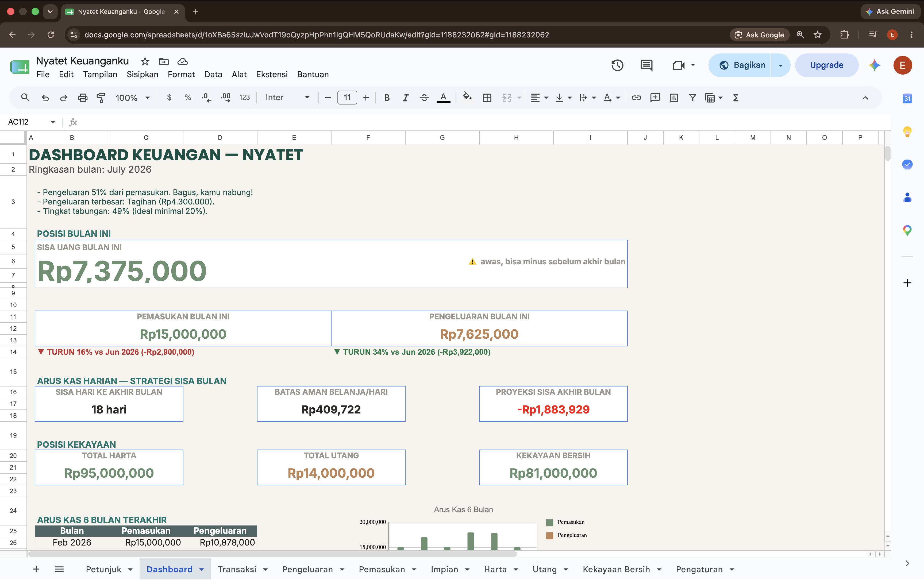This screenshot has height=580, width=924.
Task: Open the zoom 100% dropdown
Action: click(132, 98)
